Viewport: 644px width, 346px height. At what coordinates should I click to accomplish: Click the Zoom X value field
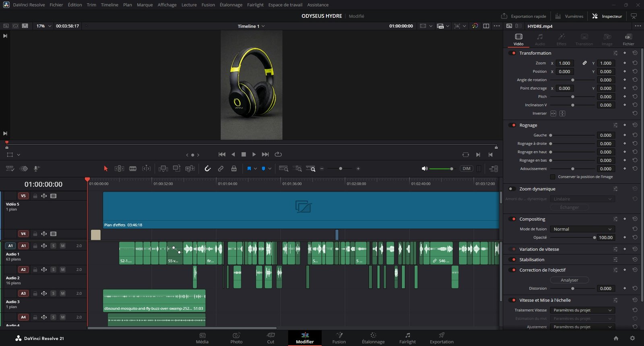click(564, 63)
